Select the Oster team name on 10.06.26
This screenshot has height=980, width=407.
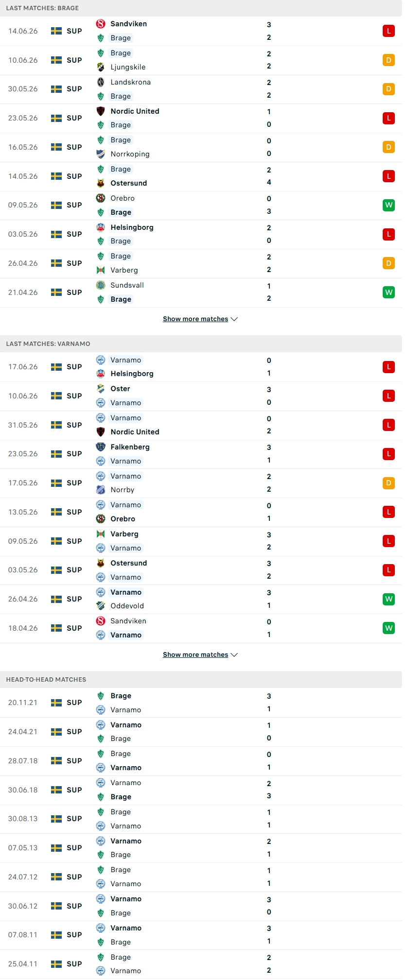120,389
